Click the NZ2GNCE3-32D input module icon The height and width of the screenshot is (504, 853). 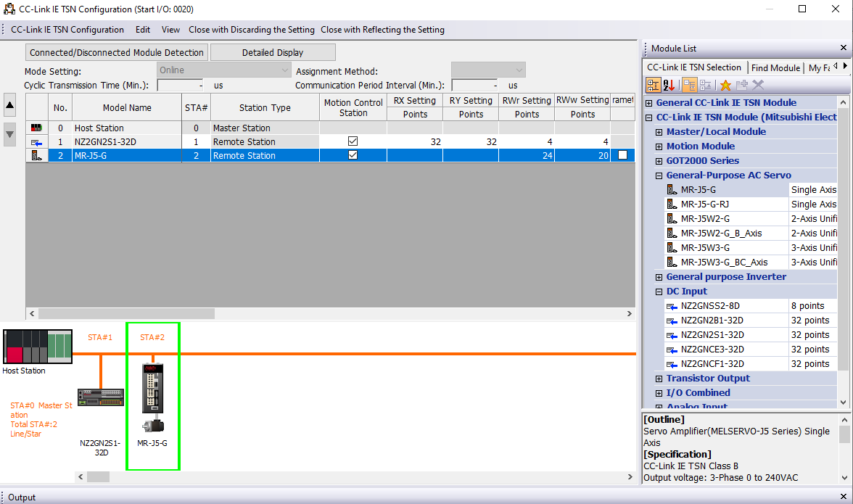pyautogui.click(x=672, y=350)
